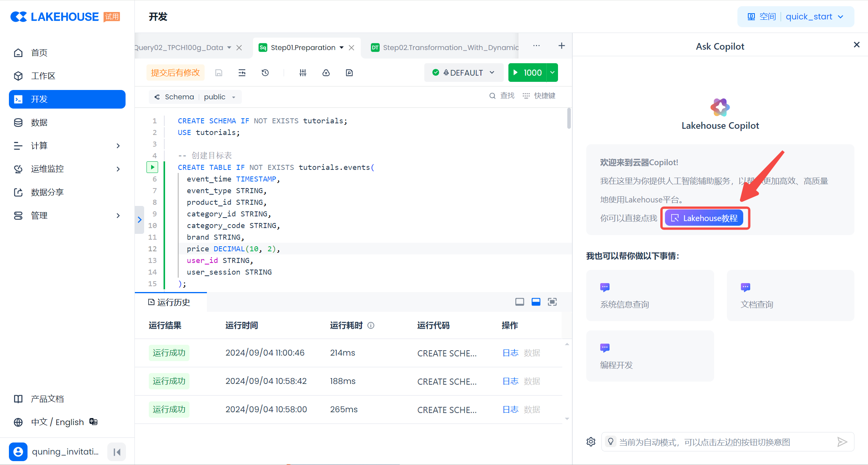Switch results panel to half-height layout
The image size is (868, 465).
[536, 302]
